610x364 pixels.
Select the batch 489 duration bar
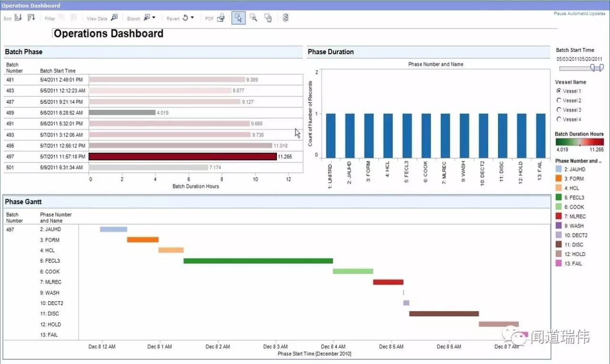click(122, 113)
